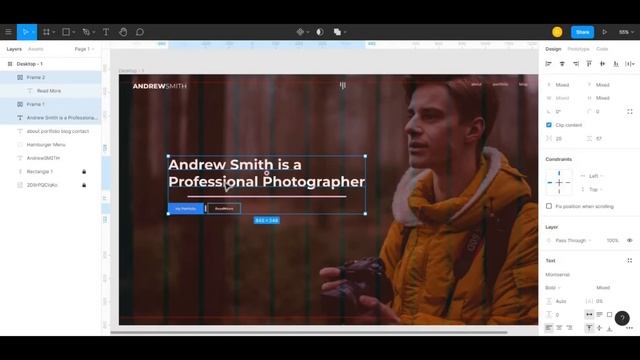The image size is (640, 360).
Task: Set text auto height resizing
Action: [x=599, y=314]
